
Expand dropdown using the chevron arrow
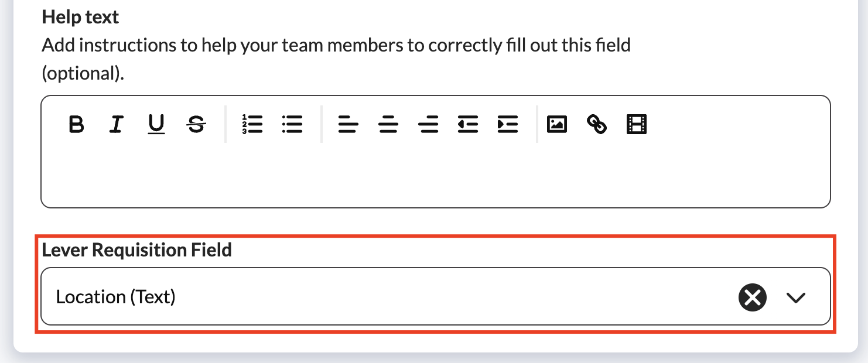[795, 297]
